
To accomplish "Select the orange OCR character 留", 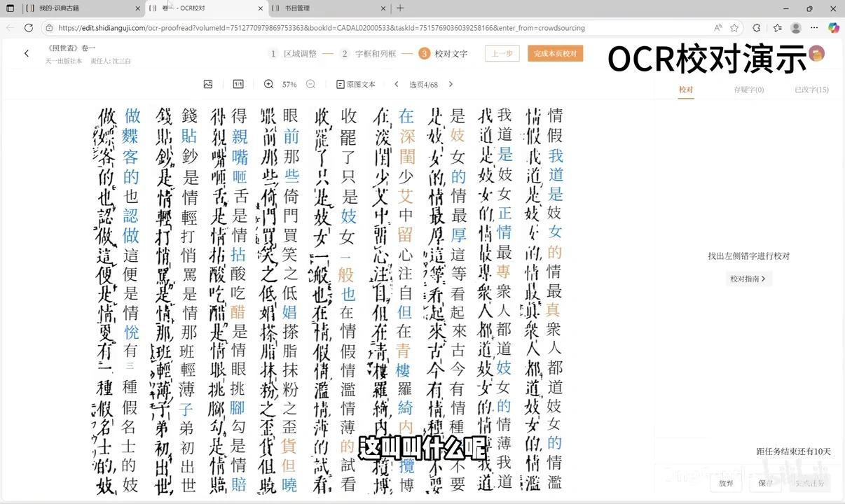I will (406, 234).
